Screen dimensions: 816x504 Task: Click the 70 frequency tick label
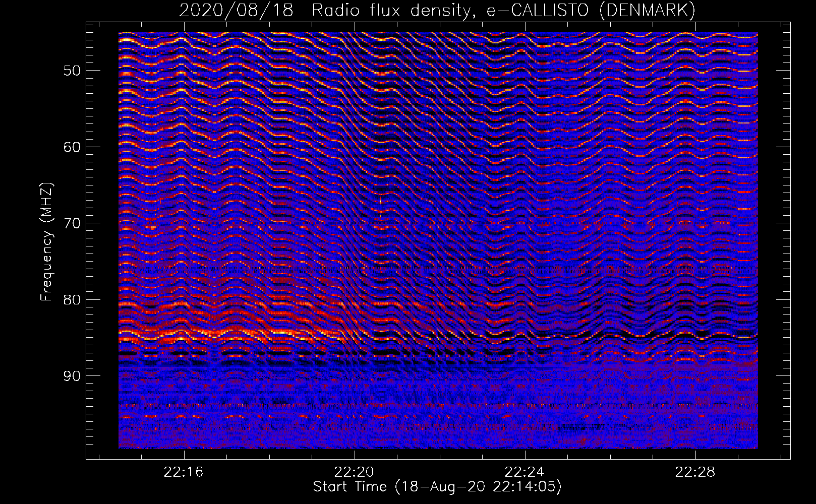click(x=72, y=223)
